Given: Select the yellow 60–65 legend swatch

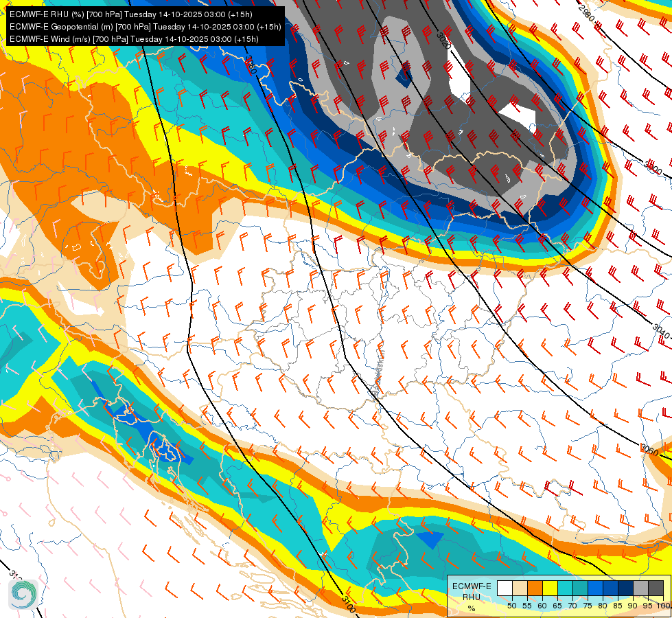Looking at the screenshot, I should pyautogui.click(x=550, y=588).
